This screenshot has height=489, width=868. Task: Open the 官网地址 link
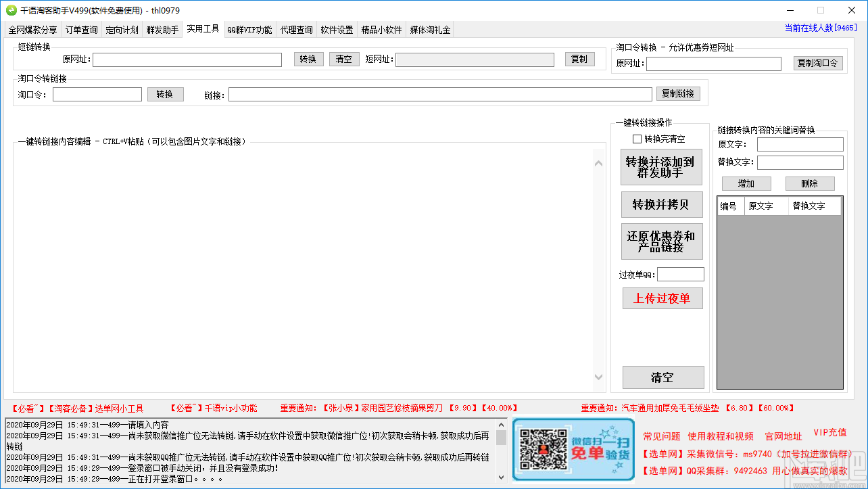pyautogui.click(x=783, y=437)
